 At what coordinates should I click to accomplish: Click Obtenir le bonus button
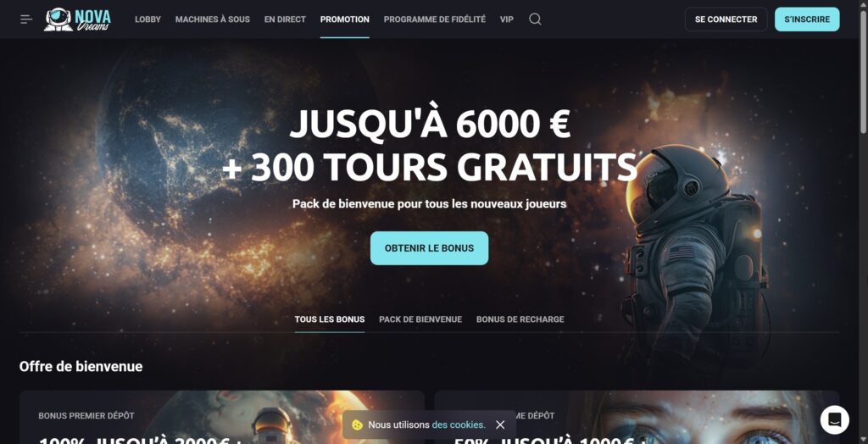[x=430, y=248]
